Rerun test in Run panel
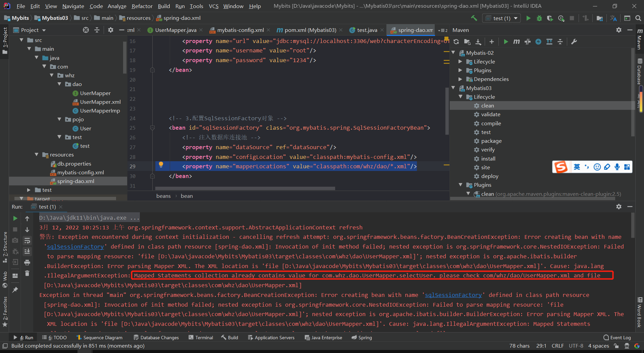Screen dimensions: 644x353 click(x=15, y=218)
